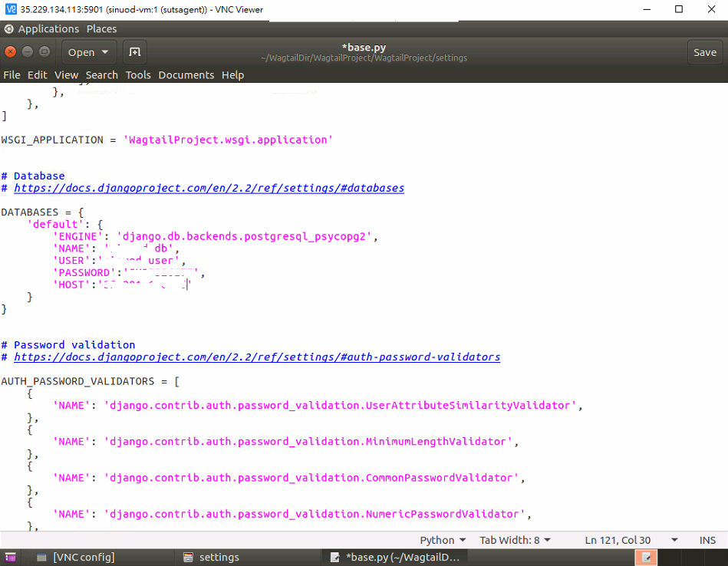Open the Edit menu

[37, 74]
